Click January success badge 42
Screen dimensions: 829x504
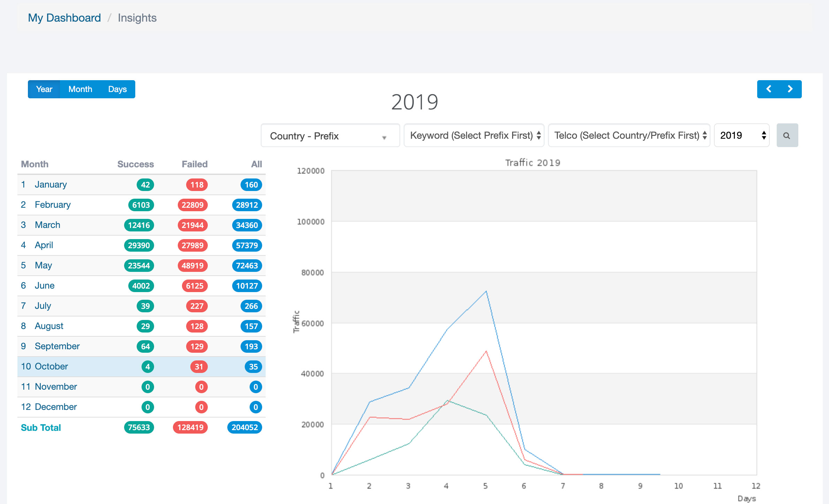pos(145,185)
